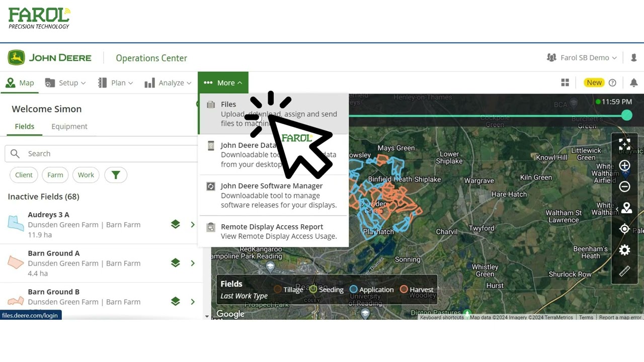Screen dimensions: 644x362
Task: Click the Plan notebook icon
Action: coord(102,83)
